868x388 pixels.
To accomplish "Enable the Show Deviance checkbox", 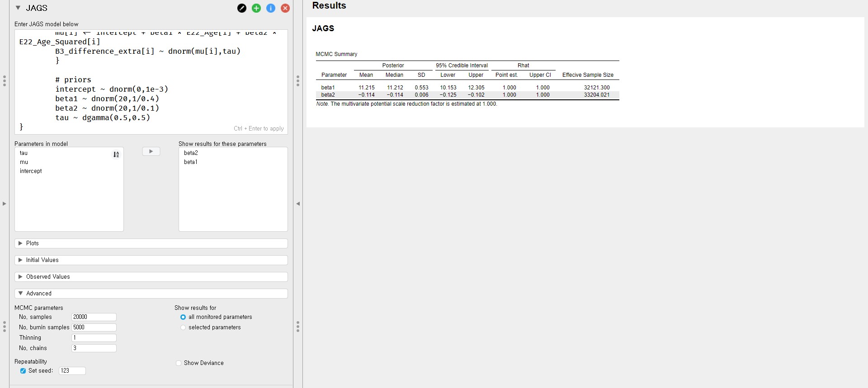I will (179, 363).
